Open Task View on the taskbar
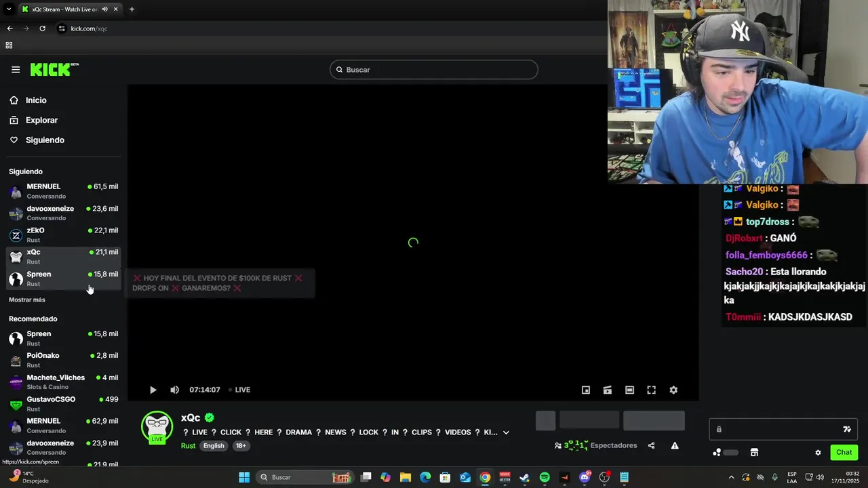 pyautogui.click(x=366, y=477)
